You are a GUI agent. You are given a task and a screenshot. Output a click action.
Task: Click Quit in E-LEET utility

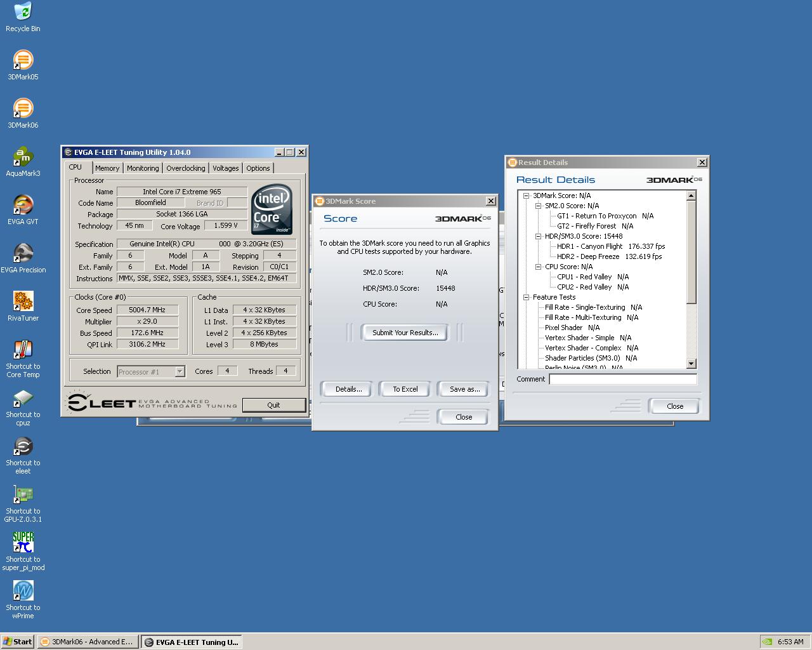point(273,405)
